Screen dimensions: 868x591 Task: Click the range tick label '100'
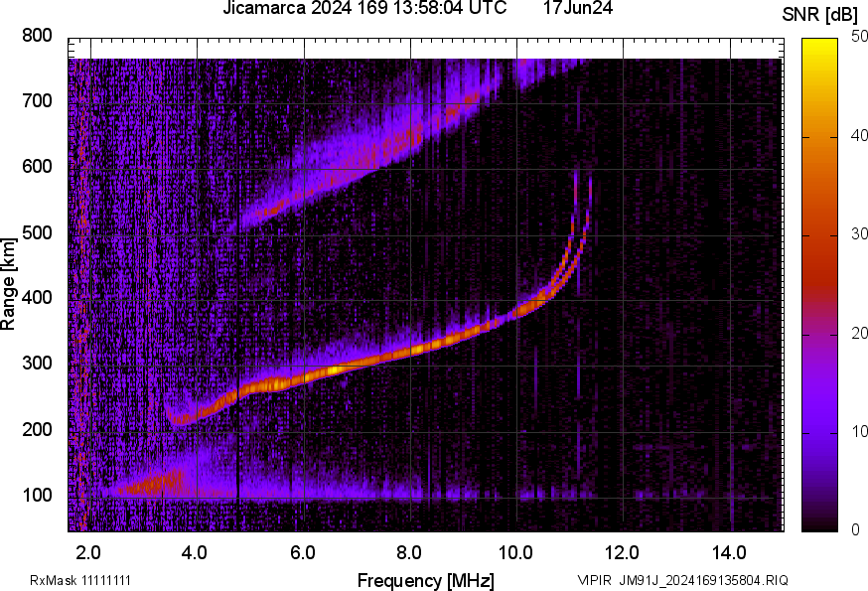37,496
